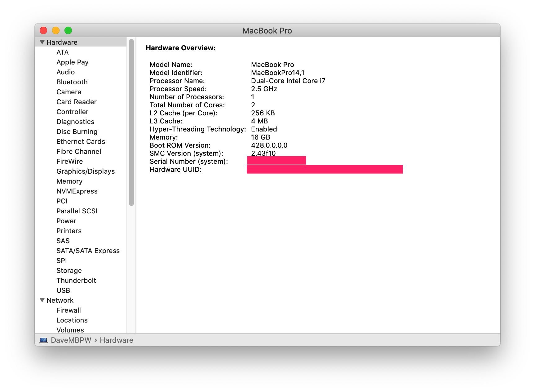Click the laptop icon in path bar
The image size is (535, 392).
pyautogui.click(x=43, y=340)
